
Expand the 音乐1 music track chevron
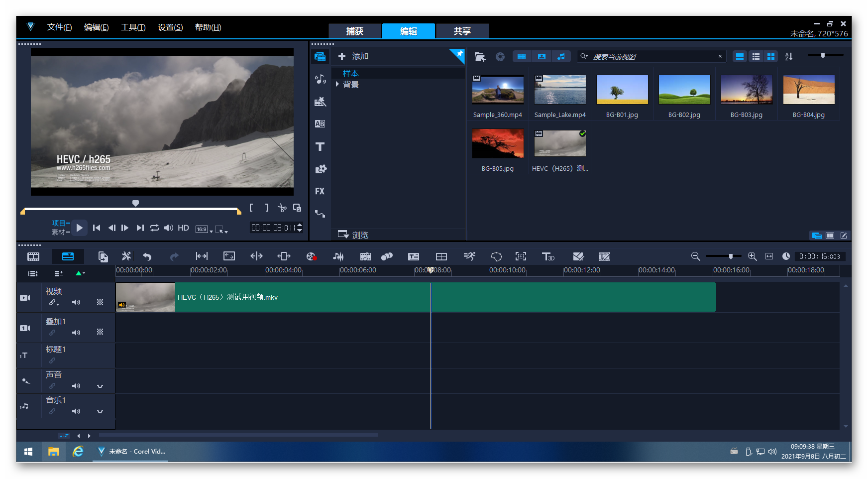[x=100, y=412]
